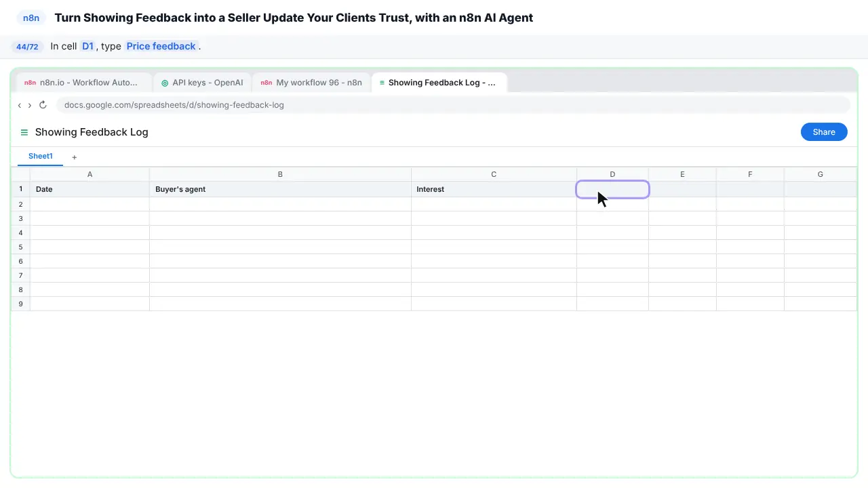Reload the page with refresh icon
The width and height of the screenshot is (868, 488).
(x=43, y=105)
